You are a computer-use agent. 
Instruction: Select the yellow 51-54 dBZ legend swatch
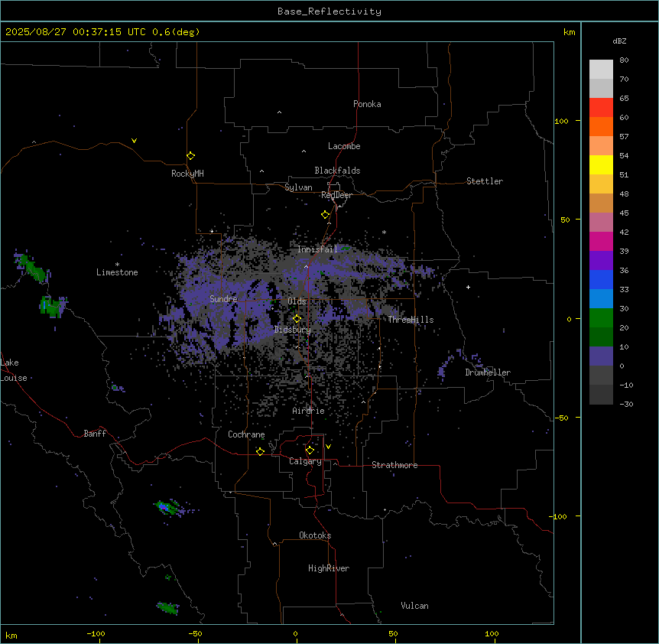(x=601, y=164)
